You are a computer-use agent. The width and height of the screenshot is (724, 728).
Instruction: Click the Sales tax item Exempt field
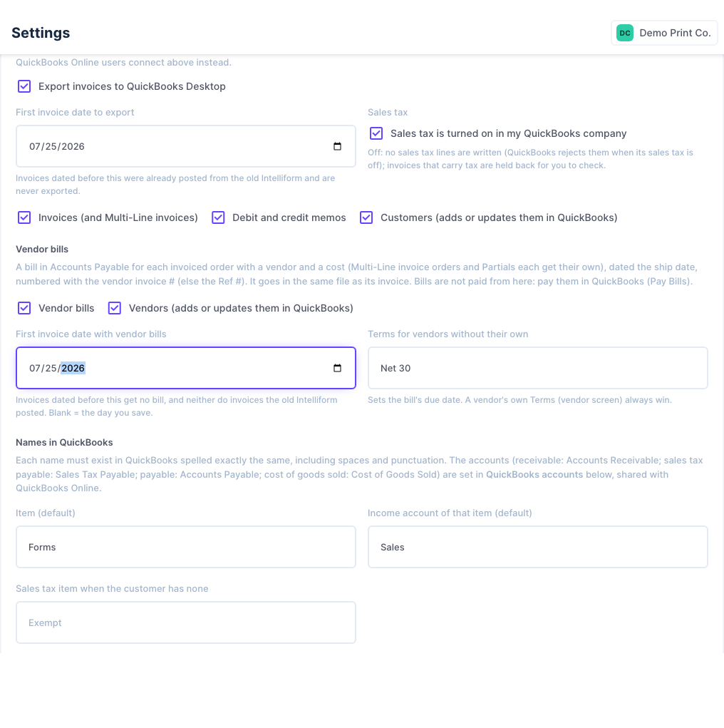click(x=186, y=622)
